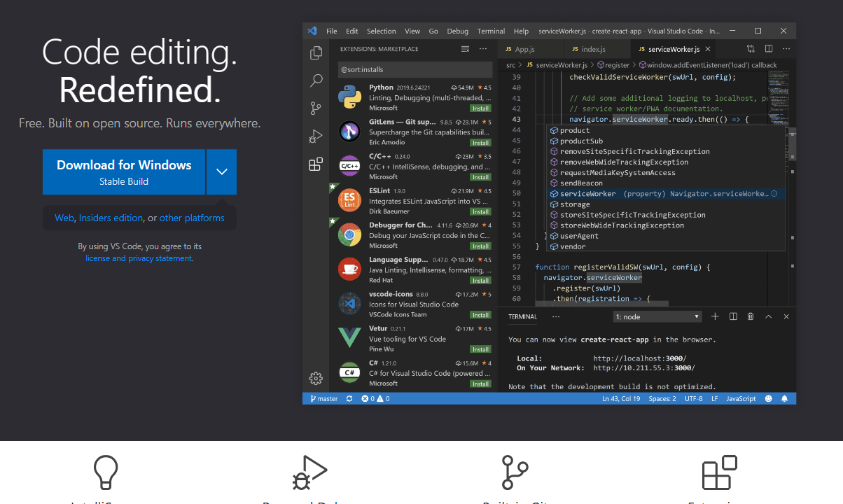
Task: Show details for serviceWorker suggestion info icon
Action: tap(775, 194)
